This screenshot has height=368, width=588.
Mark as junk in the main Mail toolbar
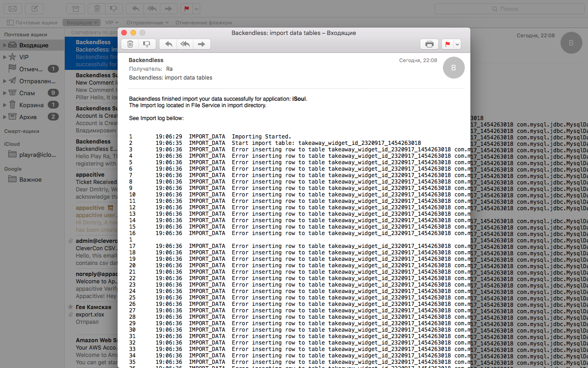[114, 9]
